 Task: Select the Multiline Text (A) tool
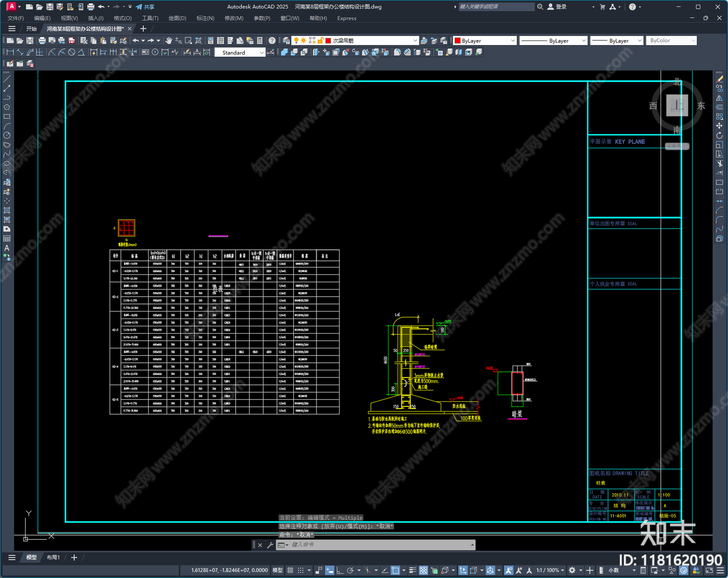(x=7, y=248)
